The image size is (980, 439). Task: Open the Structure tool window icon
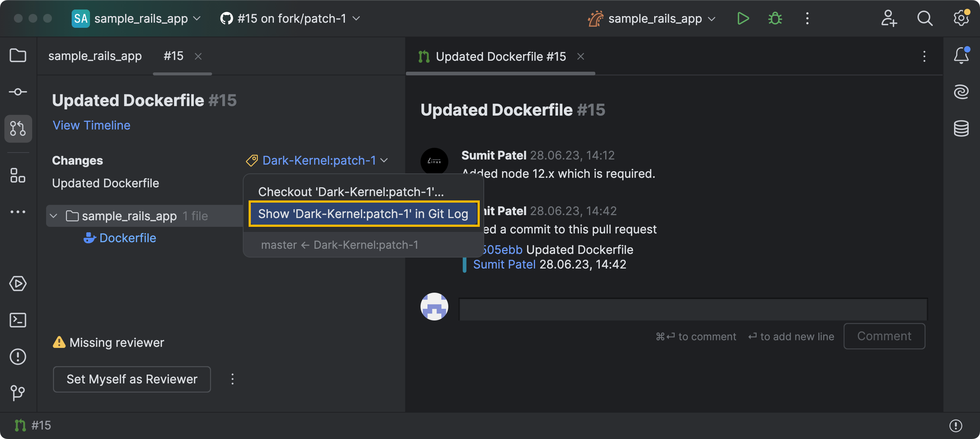(18, 176)
